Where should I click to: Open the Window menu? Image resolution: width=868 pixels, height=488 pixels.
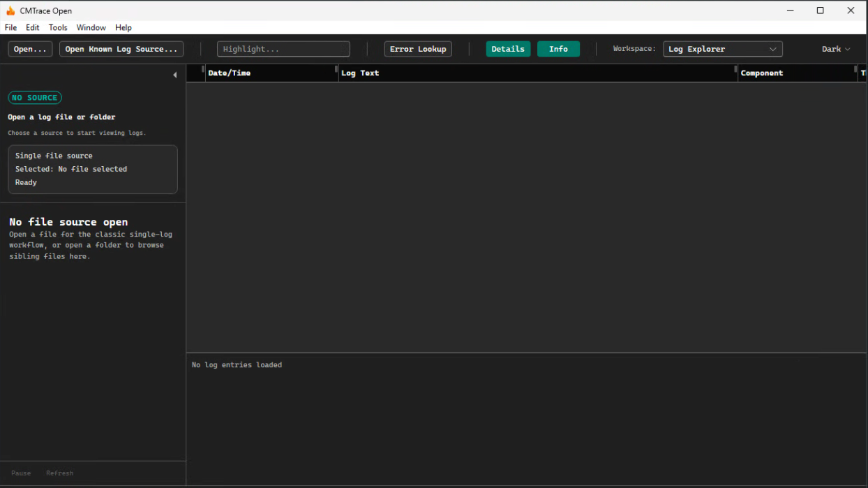pos(91,27)
